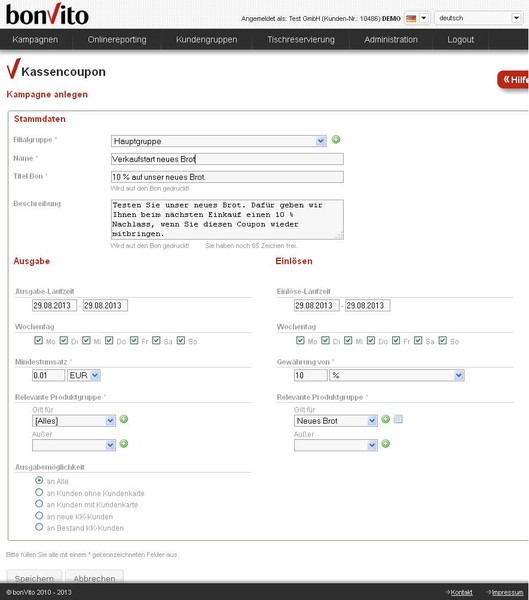This screenshot has height=600, width=529.
Task: Click green plus beside Einlösen Außer dropdown
Action: click(x=385, y=443)
